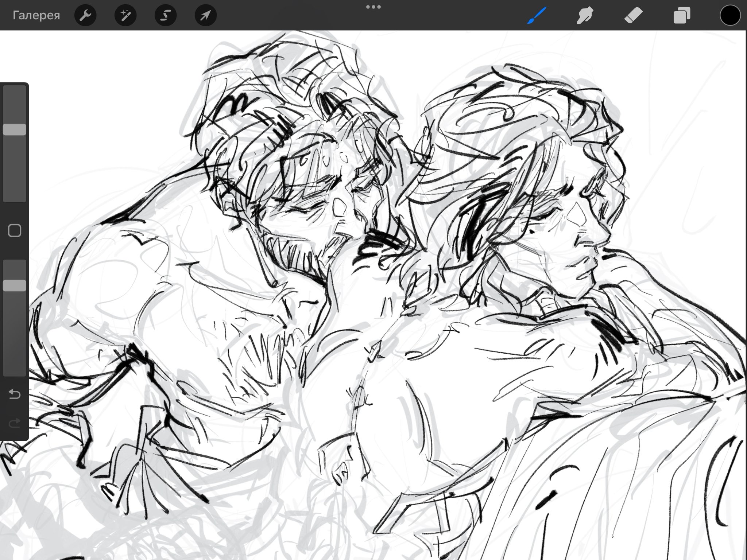Open the Actions wrench menu

tap(85, 15)
